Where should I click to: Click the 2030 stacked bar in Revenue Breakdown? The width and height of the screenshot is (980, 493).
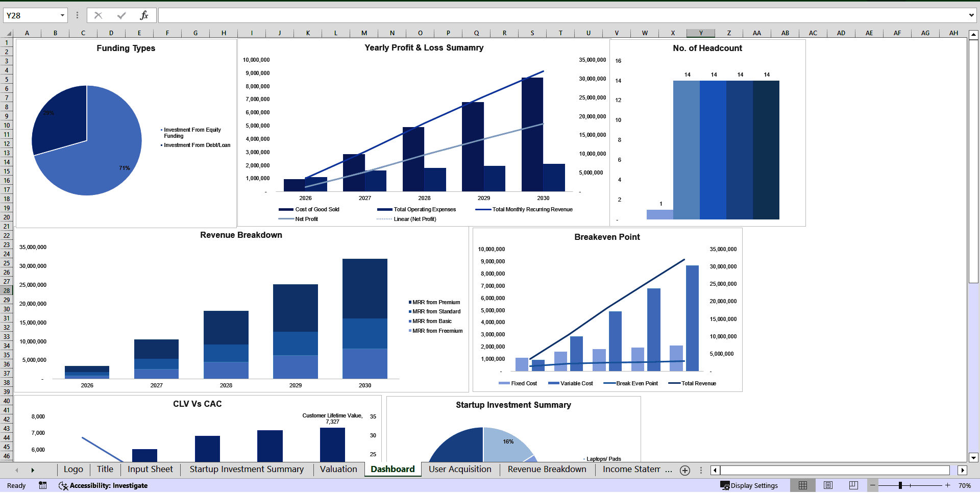(x=365, y=318)
